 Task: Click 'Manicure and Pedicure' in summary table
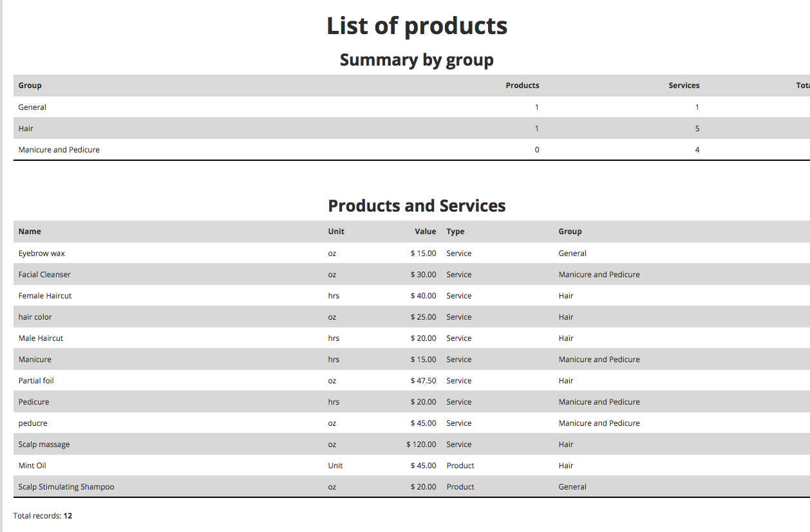59,150
